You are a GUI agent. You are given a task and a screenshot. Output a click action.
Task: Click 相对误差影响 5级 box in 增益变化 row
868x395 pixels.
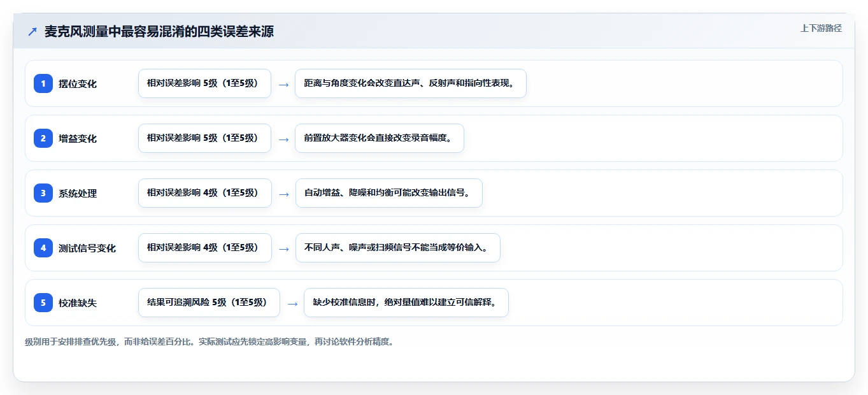tap(204, 138)
